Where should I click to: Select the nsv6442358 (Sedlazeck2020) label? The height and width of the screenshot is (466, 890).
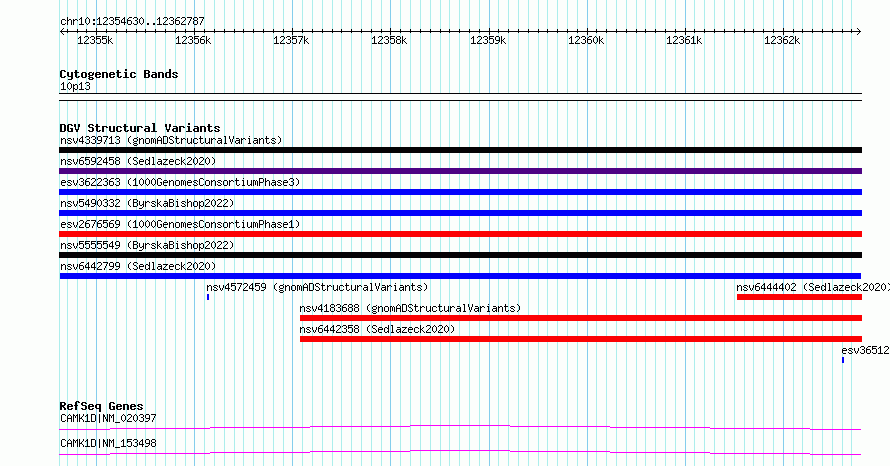coord(377,329)
